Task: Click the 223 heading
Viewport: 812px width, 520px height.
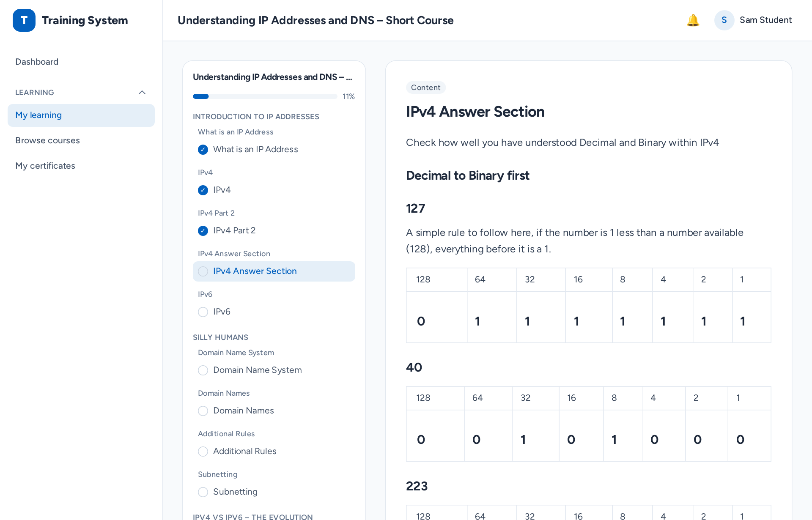Action: tap(417, 486)
